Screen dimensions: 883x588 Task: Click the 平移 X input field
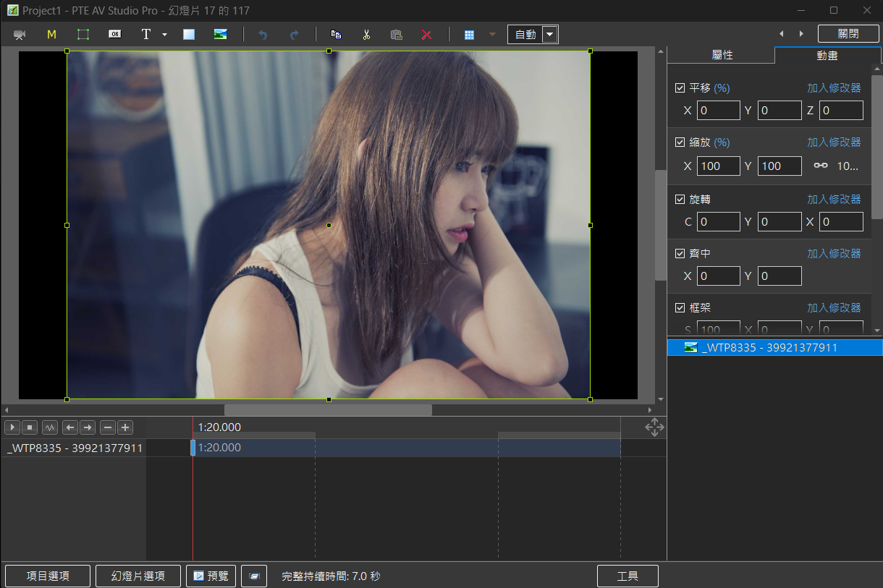pos(719,111)
